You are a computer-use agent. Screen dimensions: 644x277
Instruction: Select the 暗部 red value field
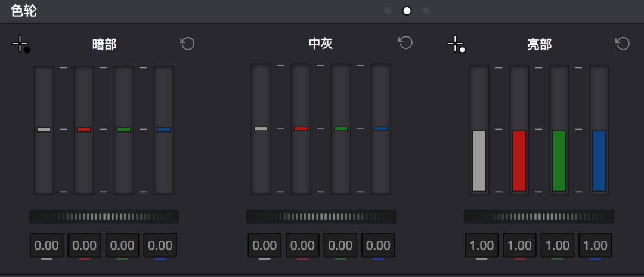pos(84,245)
